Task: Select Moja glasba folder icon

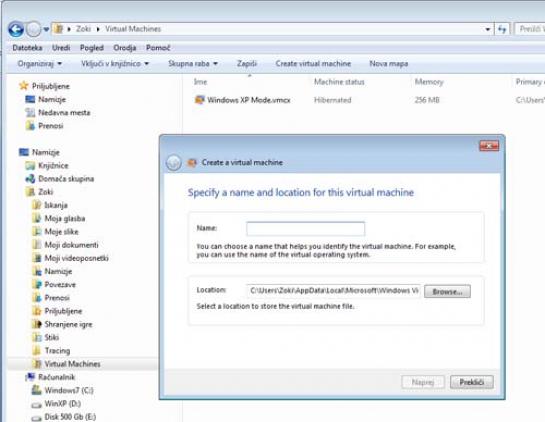Action: tap(36, 218)
